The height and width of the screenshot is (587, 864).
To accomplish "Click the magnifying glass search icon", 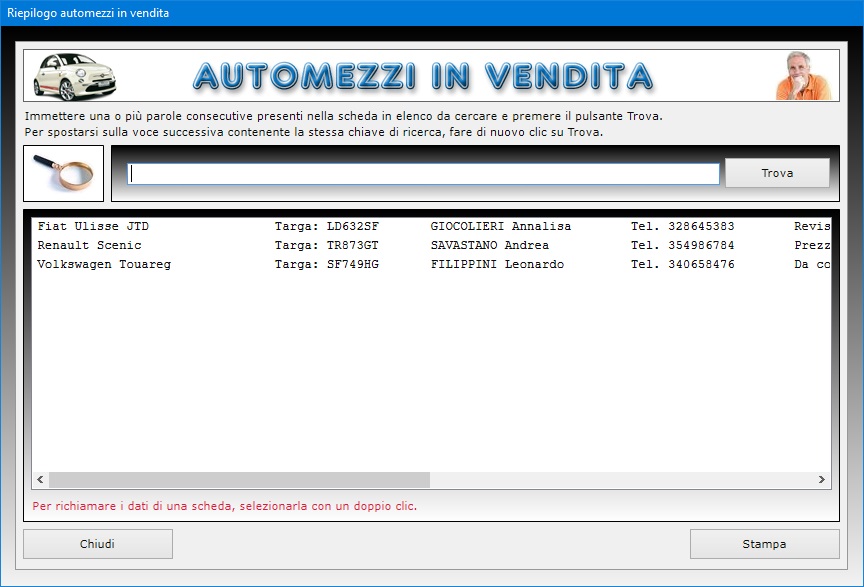I will click(63, 173).
